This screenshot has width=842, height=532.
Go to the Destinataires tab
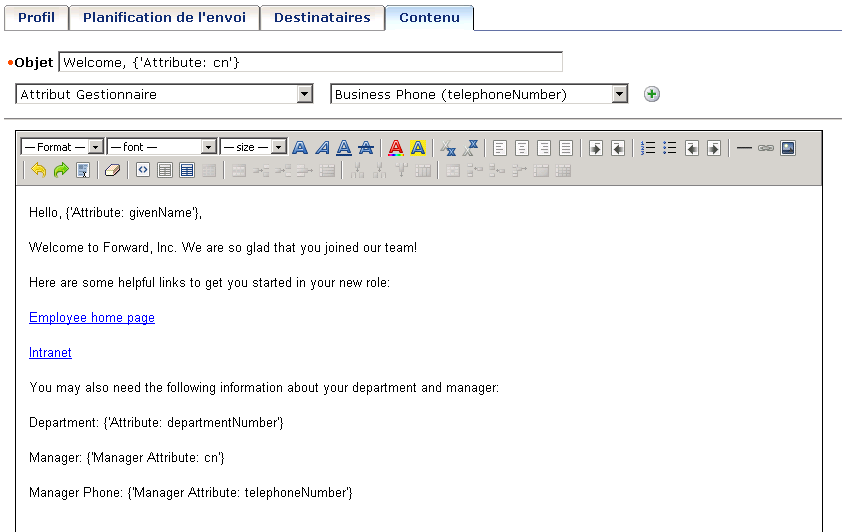point(322,18)
